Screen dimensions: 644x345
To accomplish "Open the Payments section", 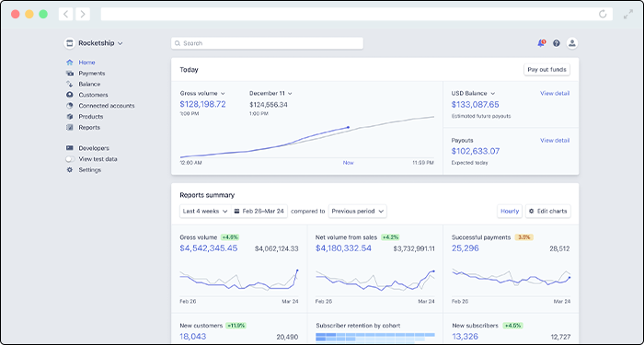I will tap(92, 73).
